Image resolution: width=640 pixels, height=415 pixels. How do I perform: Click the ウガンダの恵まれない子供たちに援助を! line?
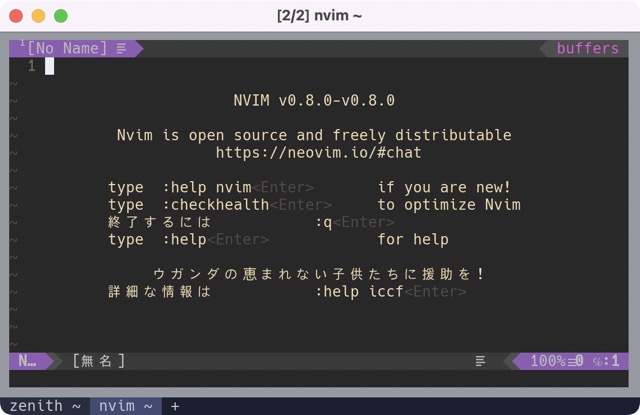point(318,274)
